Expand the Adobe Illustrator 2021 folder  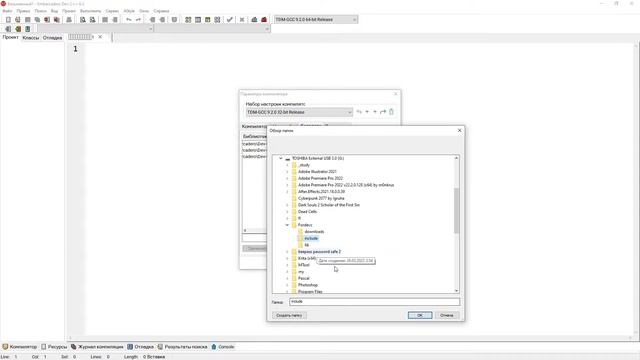pos(287,172)
